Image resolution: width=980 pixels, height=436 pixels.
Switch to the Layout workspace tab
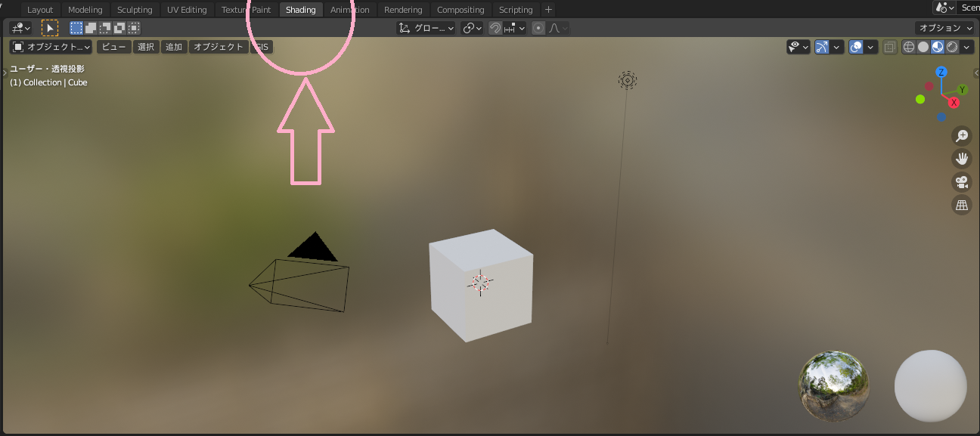pyautogui.click(x=40, y=9)
